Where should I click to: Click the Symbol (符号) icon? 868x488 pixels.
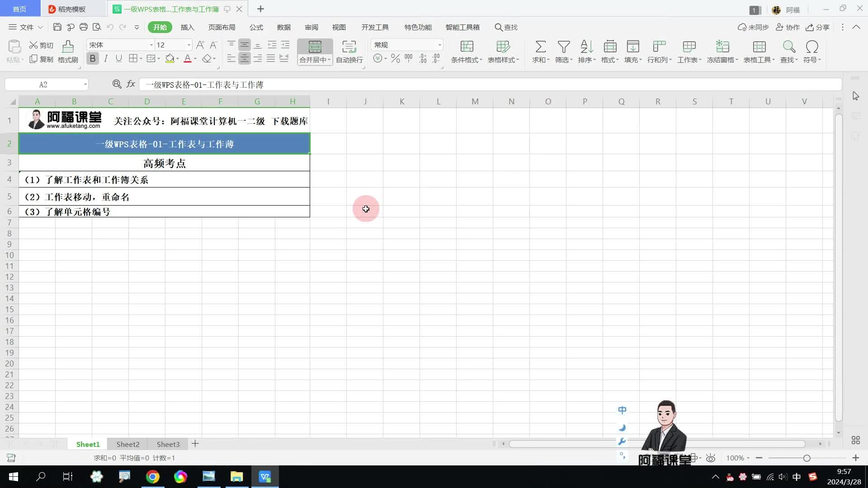click(x=812, y=47)
